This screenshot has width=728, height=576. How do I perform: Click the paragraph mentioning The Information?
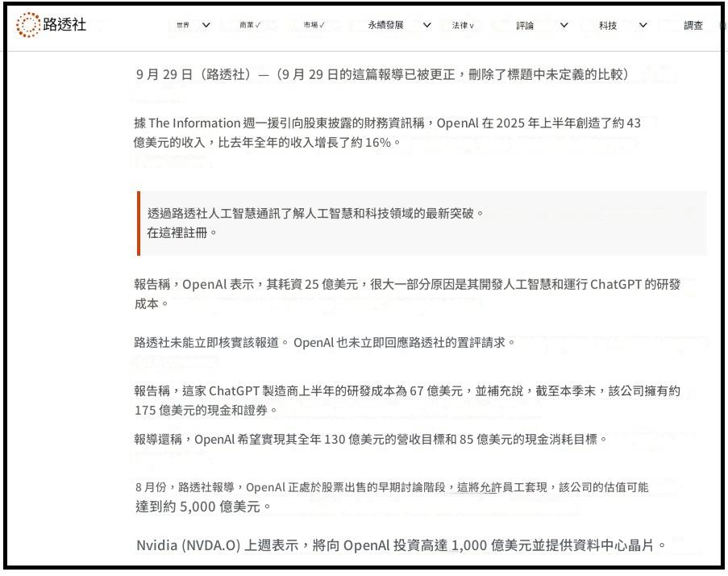coord(387,132)
